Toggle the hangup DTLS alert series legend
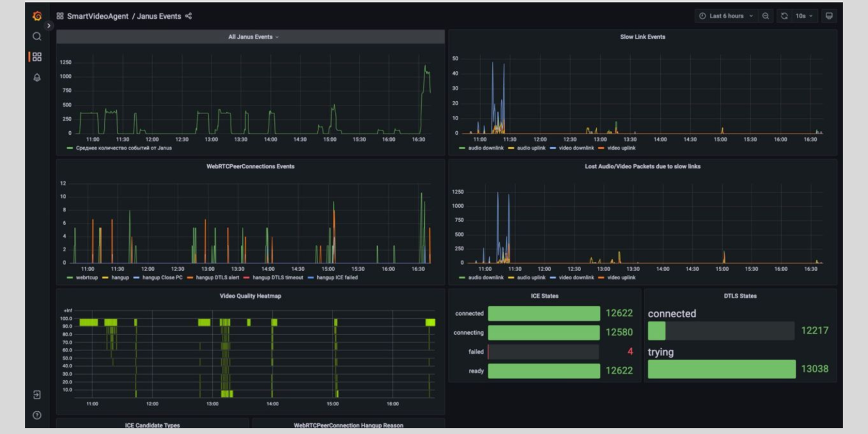Screen dimensions: 868x434 point(218,278)
